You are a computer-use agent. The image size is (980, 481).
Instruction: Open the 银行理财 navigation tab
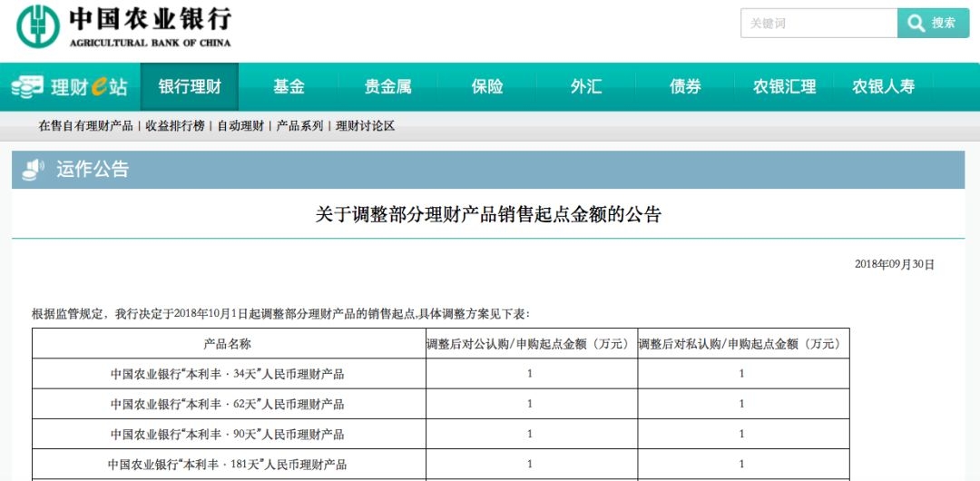(x=190, y=86)
